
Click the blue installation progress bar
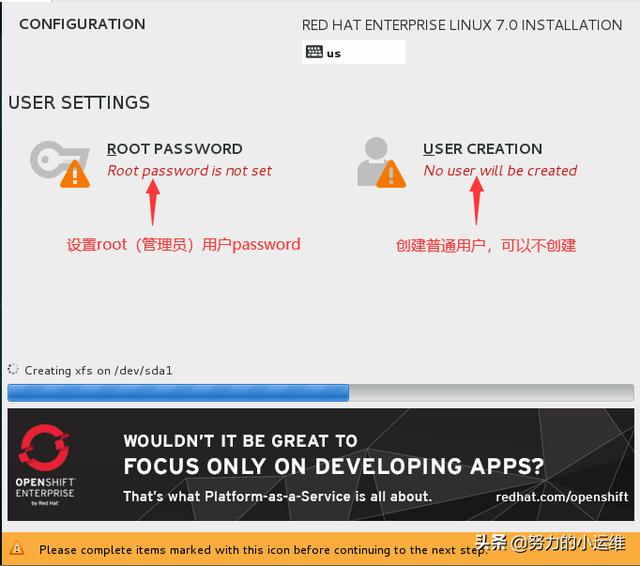click(x=320, y=393)
